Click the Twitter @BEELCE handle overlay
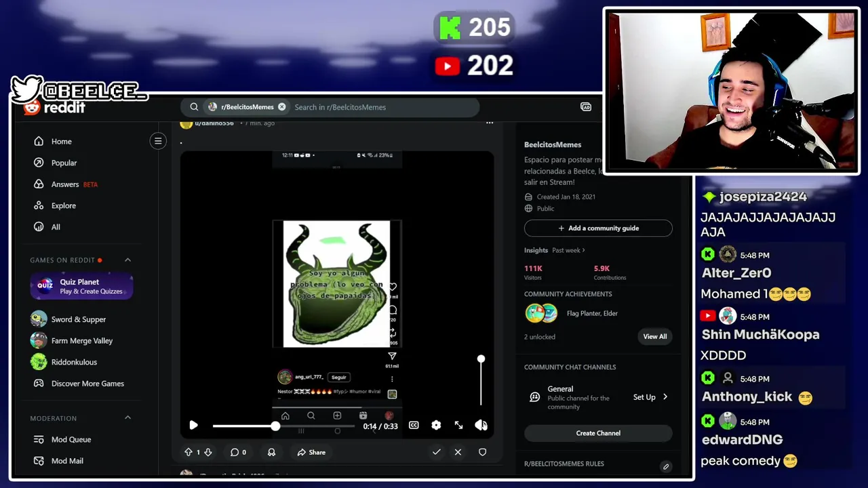868x488 pixels. coord(79,89)
